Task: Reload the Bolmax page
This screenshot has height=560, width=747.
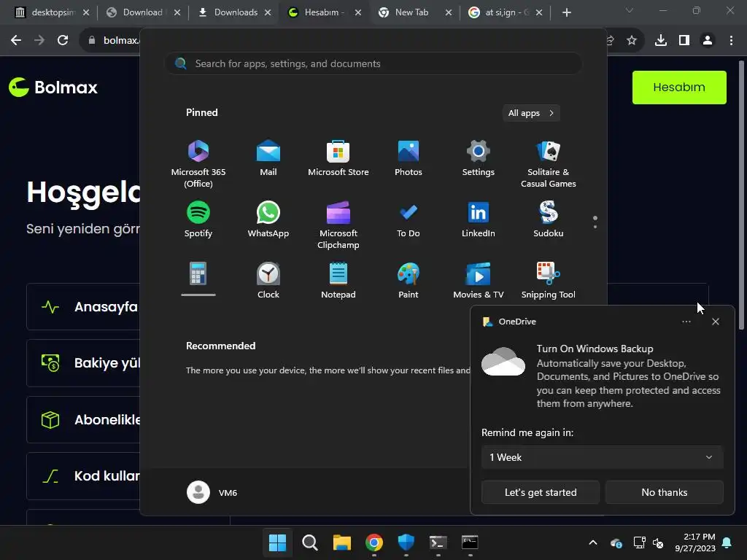Action: 63,41
